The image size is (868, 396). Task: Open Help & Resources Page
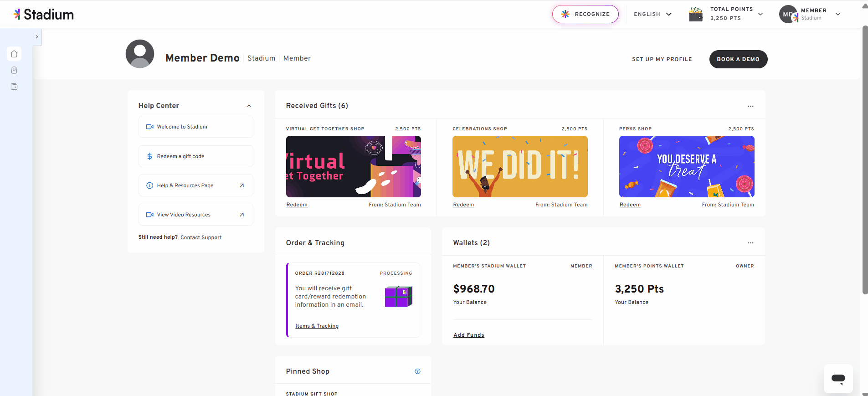pyautogui.click(x=196, y=185)
